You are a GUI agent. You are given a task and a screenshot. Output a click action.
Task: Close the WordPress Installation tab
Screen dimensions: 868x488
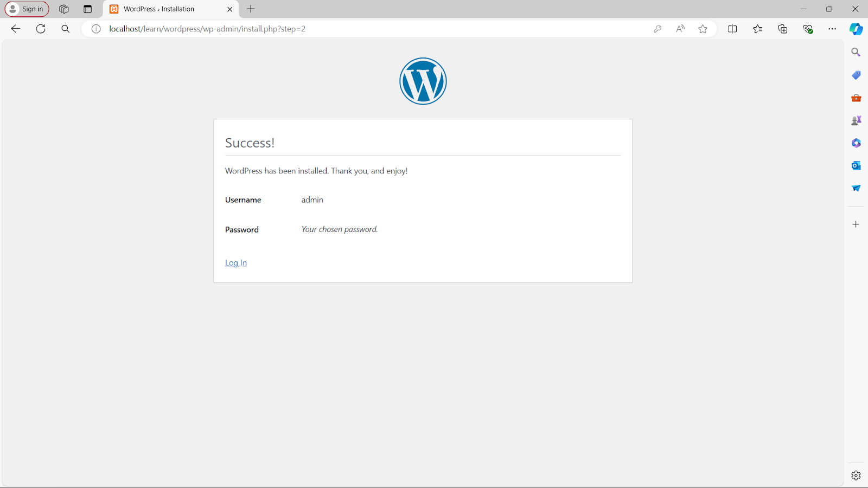tap(230, 9)
